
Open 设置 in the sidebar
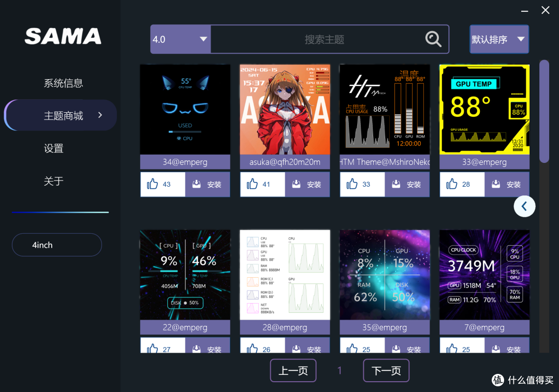pyautogui.click(x=53, y=148)
